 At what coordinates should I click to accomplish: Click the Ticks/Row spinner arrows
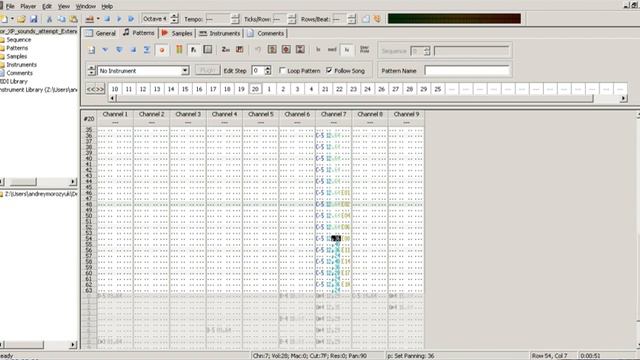pyautogui.click(x=291, y=19)
